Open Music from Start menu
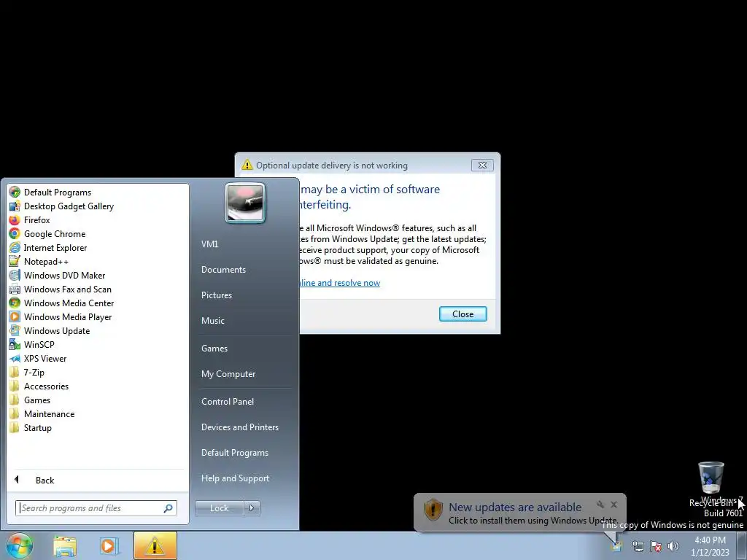The image size is (747, 560). coord(213,321)
